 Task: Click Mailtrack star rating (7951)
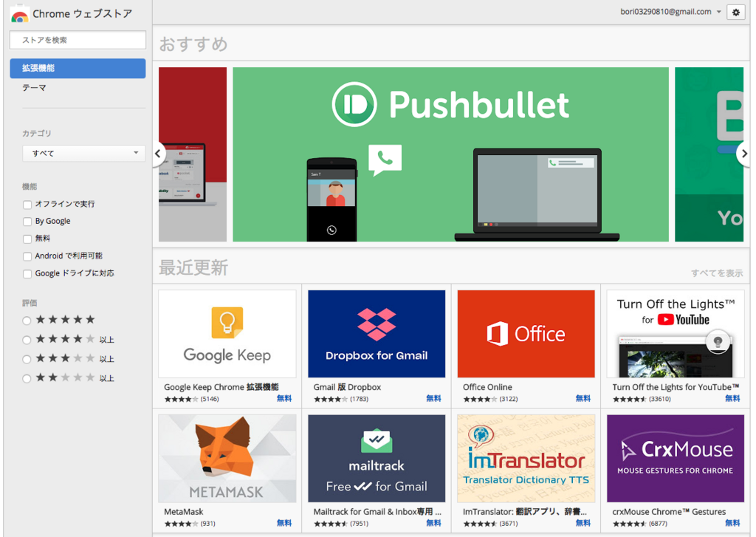pos(341,524)
